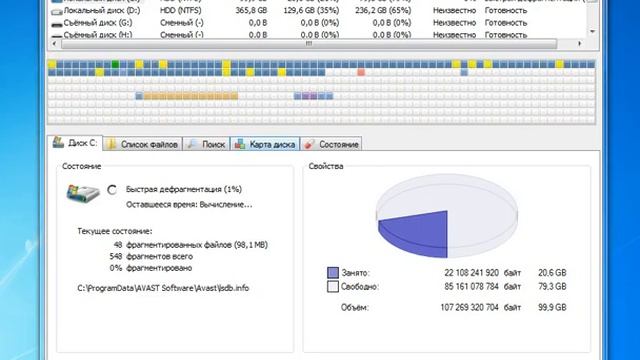640x360 pixels.
Task: Click the Поиск magnifier icon
Action: click(x=192, y=144)
